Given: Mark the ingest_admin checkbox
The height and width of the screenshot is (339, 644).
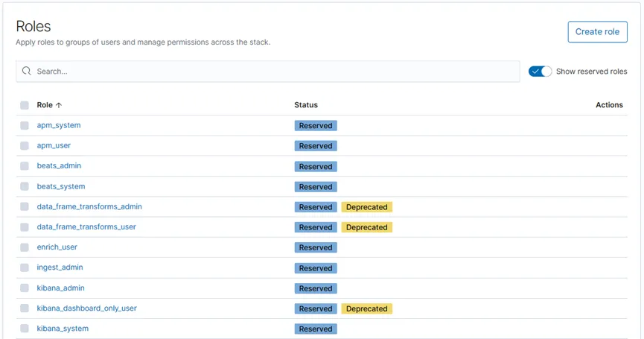Looking at the screenshot, I should [25, 267].
